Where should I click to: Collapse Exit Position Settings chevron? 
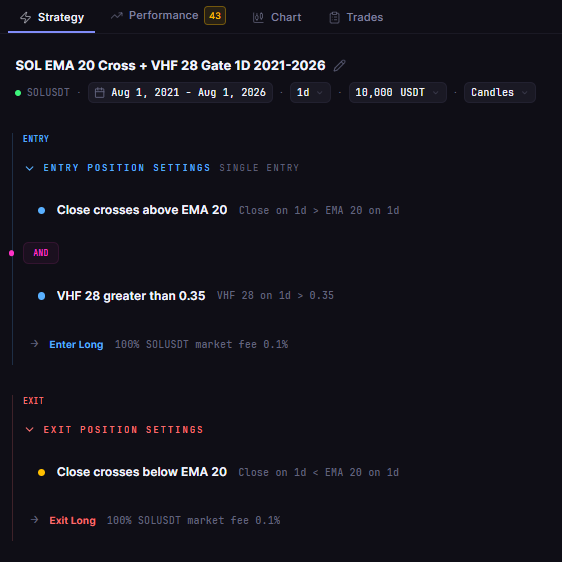(29, 429)
